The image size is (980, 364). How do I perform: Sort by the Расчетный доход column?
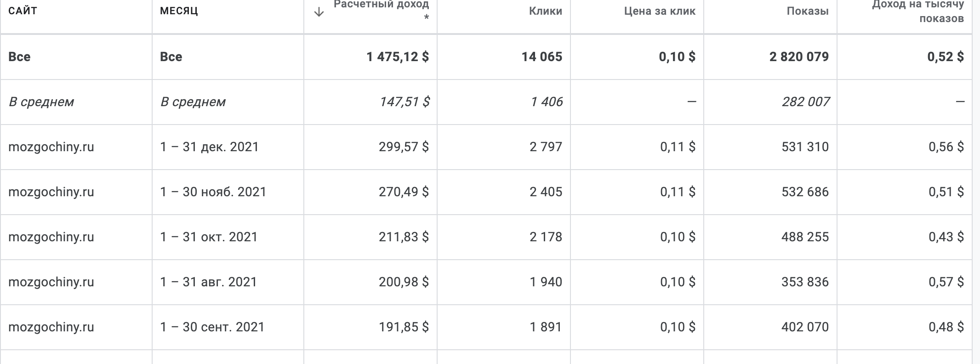pos(381,6)
